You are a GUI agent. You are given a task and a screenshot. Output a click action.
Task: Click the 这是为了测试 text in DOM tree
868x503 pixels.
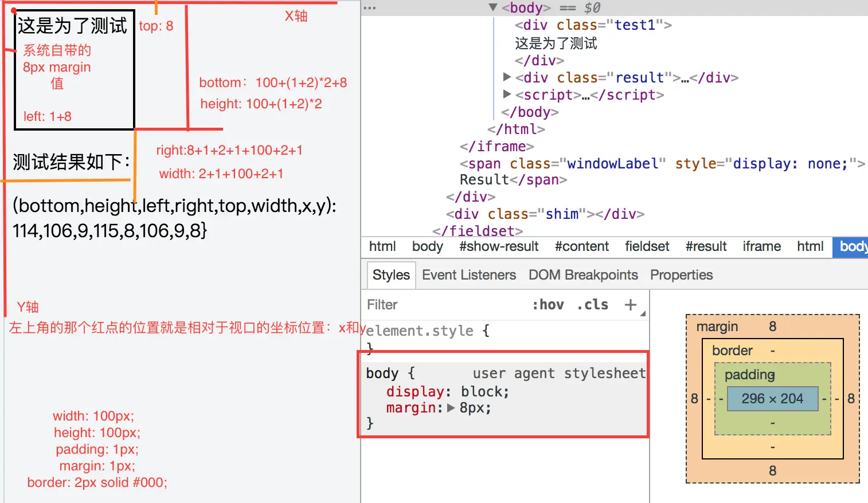[556, 44]
